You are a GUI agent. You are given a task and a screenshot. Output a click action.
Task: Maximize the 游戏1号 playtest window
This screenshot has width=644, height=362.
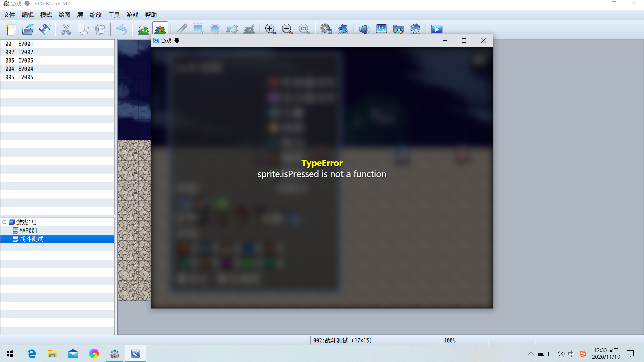point(464,40)
